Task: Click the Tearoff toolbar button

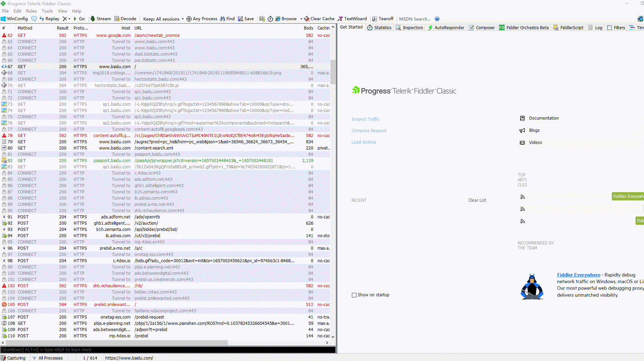Action: 383,19
